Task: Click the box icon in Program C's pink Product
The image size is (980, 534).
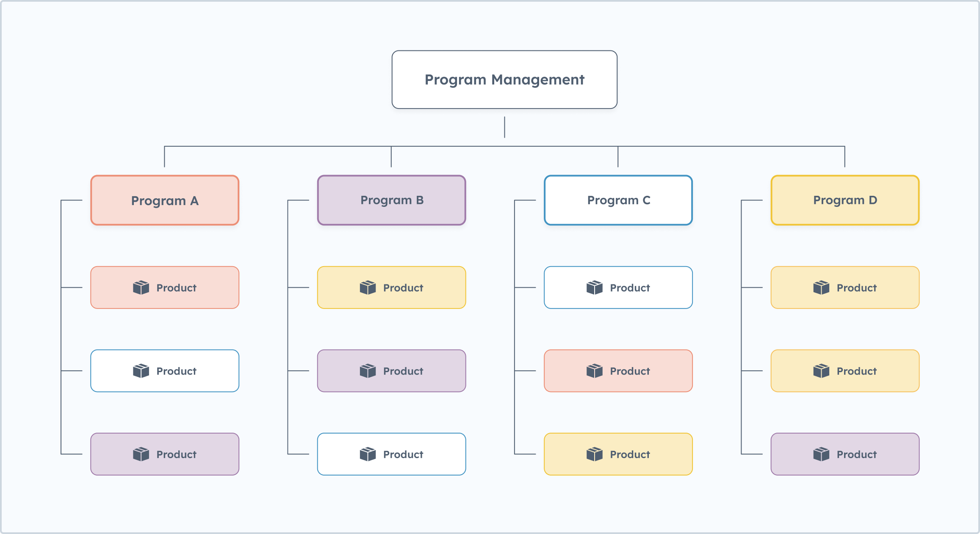Action: point(595,371)
